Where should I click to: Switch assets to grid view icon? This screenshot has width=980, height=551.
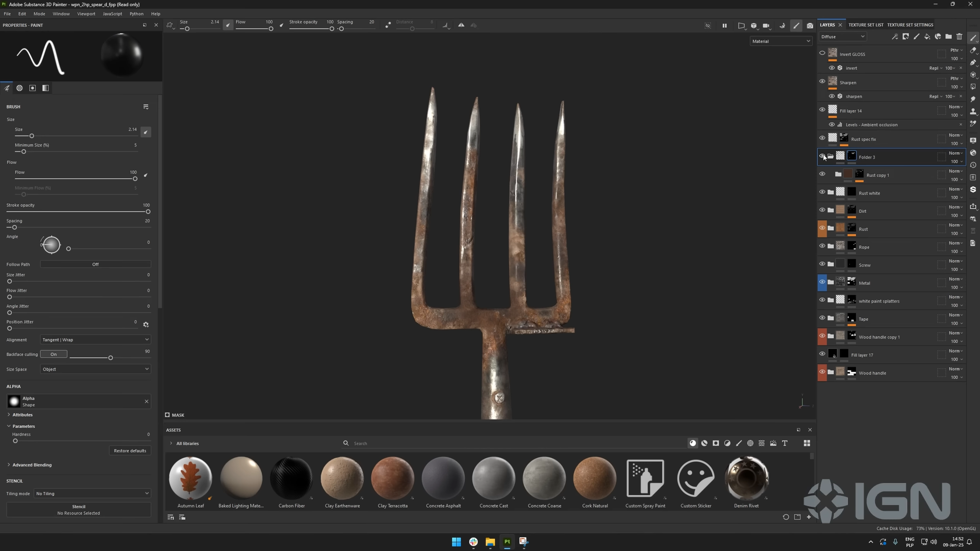807,443
